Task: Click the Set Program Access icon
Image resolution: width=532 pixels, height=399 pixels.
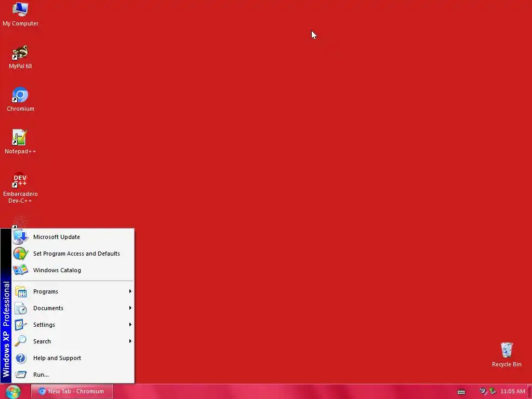Action: (21, 254)
